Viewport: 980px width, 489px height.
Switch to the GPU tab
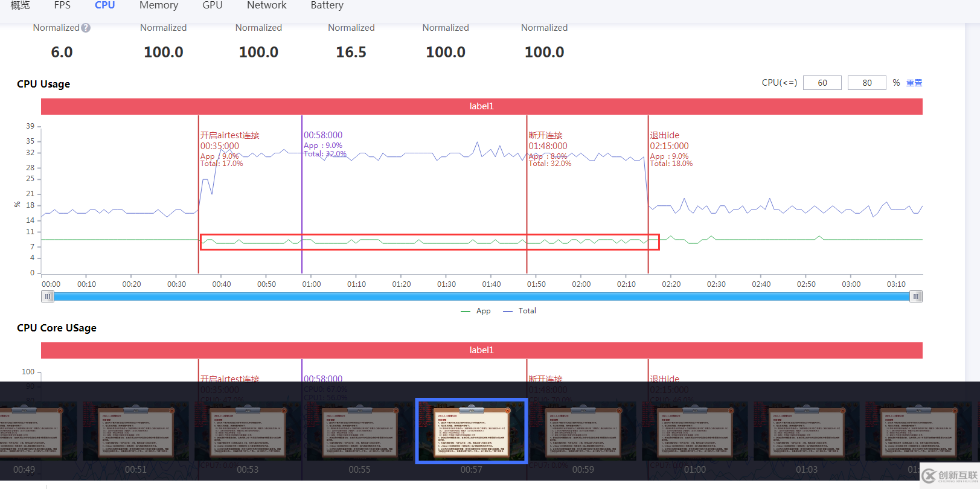[213, 5]
